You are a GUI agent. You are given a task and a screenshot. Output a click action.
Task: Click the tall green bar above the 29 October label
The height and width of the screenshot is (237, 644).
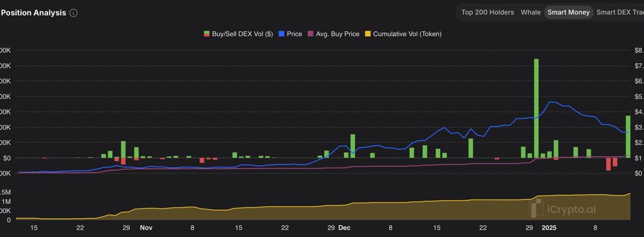coord(123,149)
